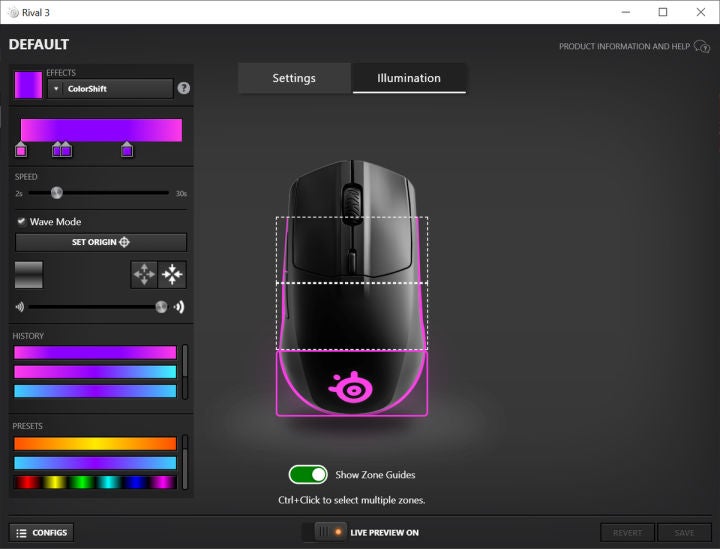Click the Speed slider handle
Image resolution: width=720 pixels, height=549 pixels.
click(x=57, y=193)
